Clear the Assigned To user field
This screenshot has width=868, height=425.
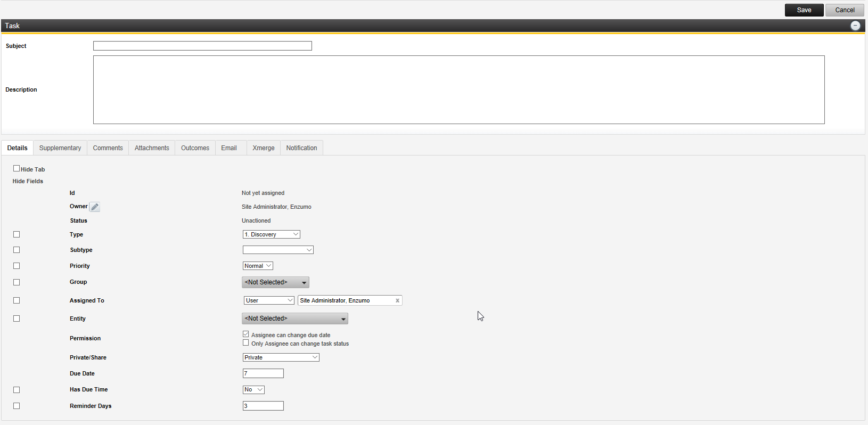(397, 300)
